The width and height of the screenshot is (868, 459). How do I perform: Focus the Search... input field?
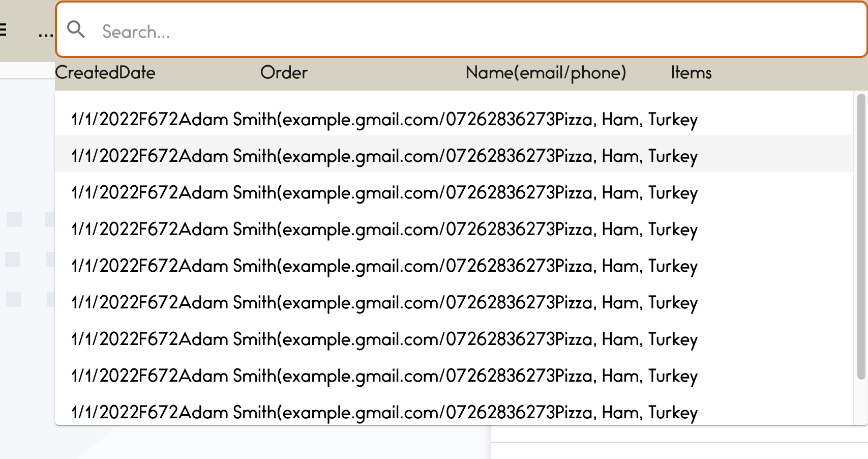point(461,30)
